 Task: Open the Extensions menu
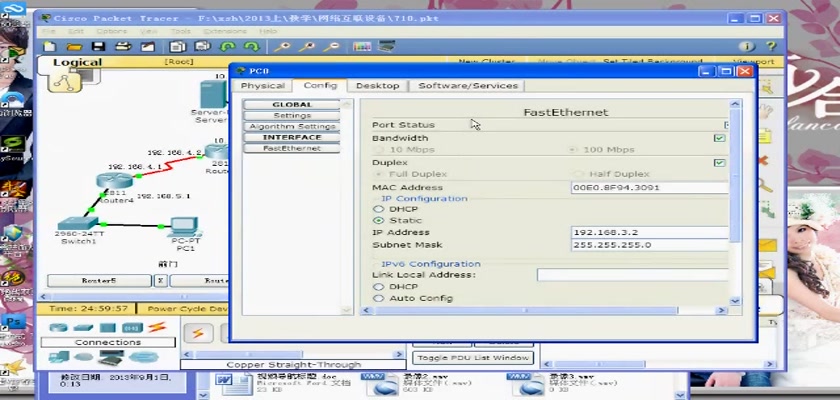tap(225, 32)
